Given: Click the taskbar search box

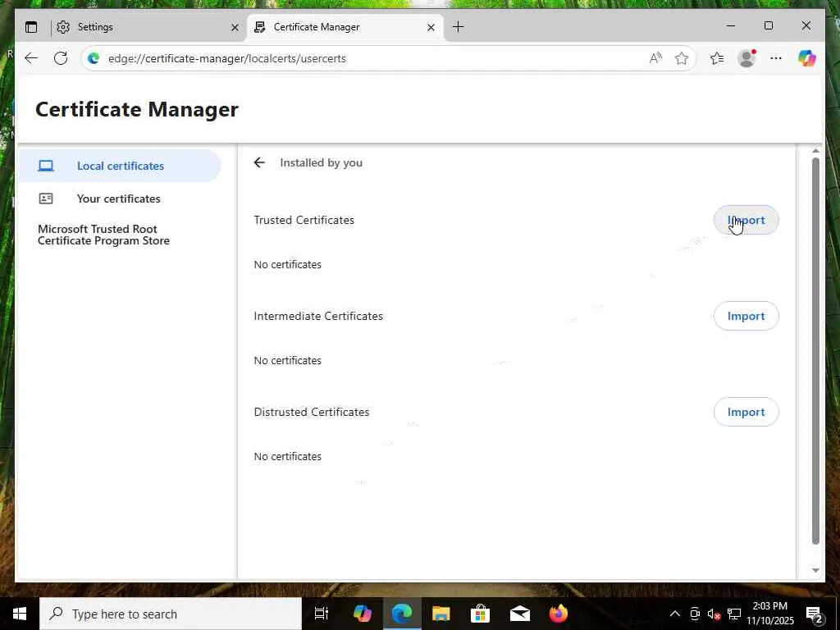Looking at the screenshot, I should point(171,614).
